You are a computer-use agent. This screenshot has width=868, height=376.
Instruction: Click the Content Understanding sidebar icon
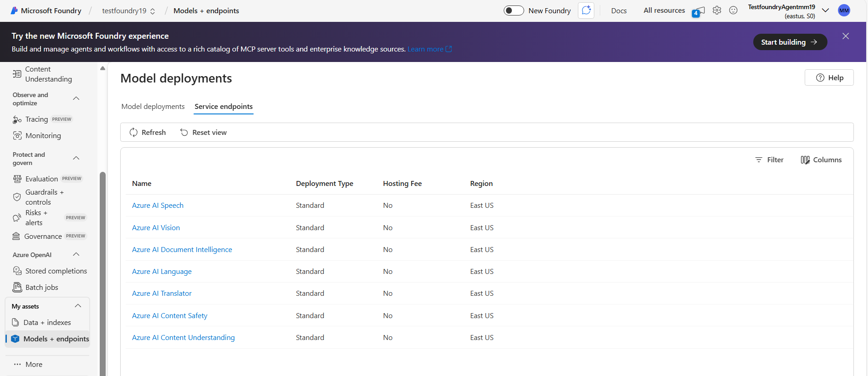pos(17,74)
